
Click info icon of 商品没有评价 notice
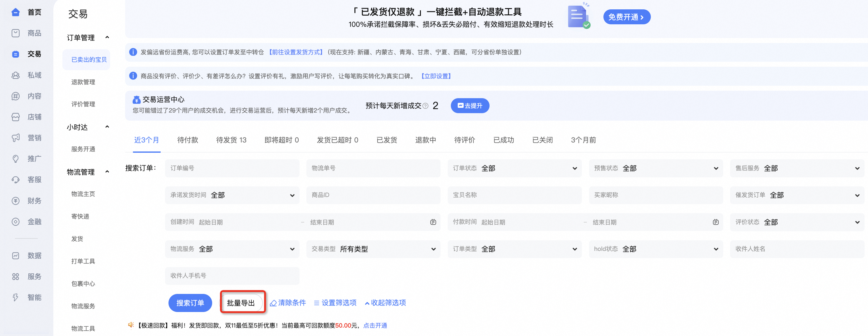(133, 76)
